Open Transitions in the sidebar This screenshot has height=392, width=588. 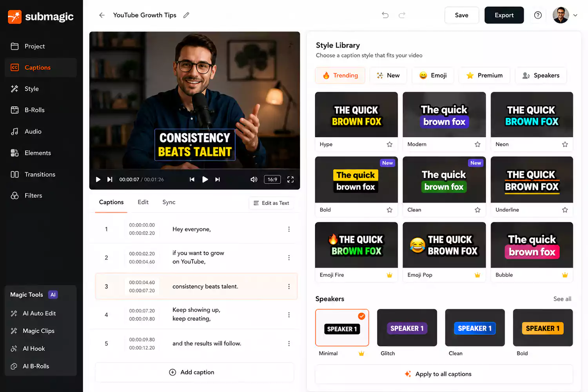[x=41, y=174]
